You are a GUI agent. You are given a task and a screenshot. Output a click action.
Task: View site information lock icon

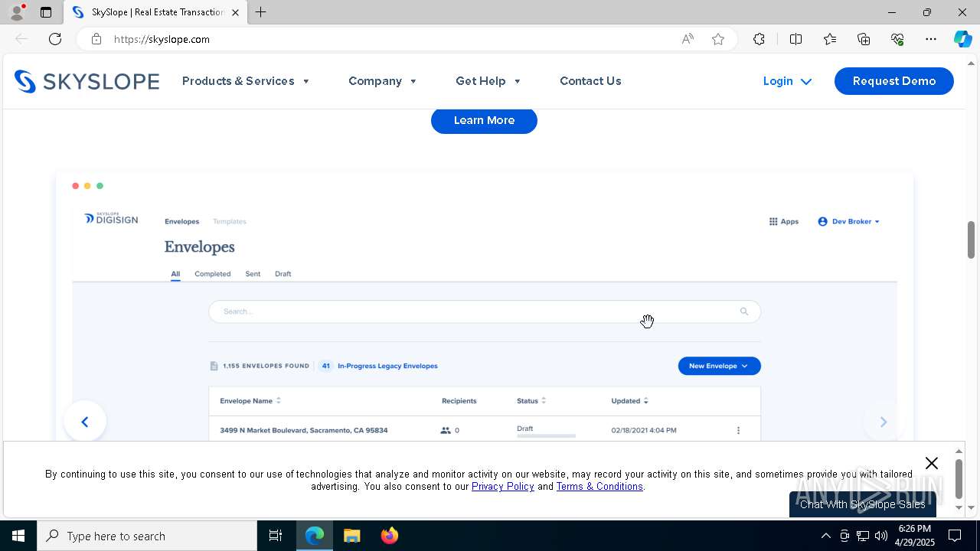click(x=96, y=39)
